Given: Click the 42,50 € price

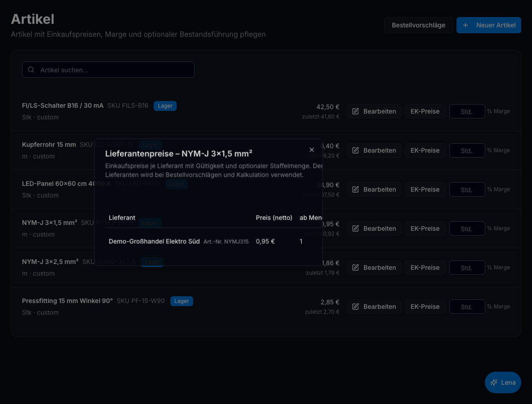Looking at the screenshot, I should point(328,107).
